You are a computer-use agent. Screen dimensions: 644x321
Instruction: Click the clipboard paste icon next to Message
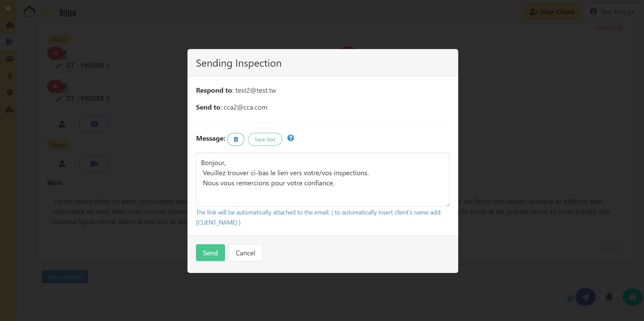pyautogui.click(x=236, y=139)
